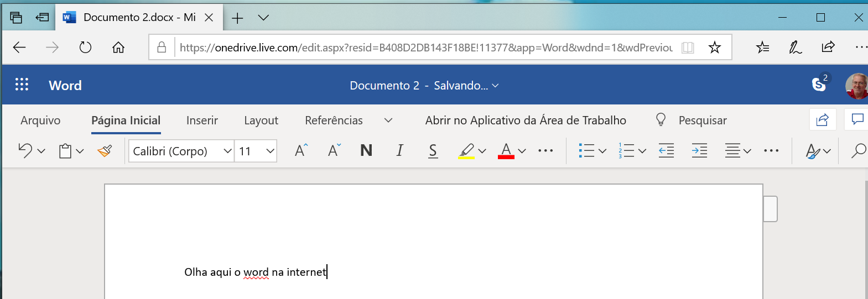868x299 pixels.
Task: Open more paragraph options ellipsis
Action: (771, 150)
